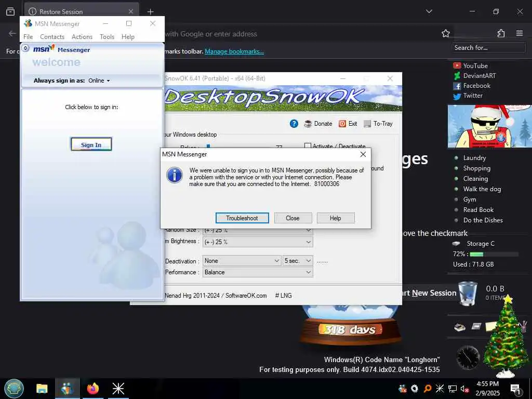Click the analog clock gadget

(x=468, y=357)
